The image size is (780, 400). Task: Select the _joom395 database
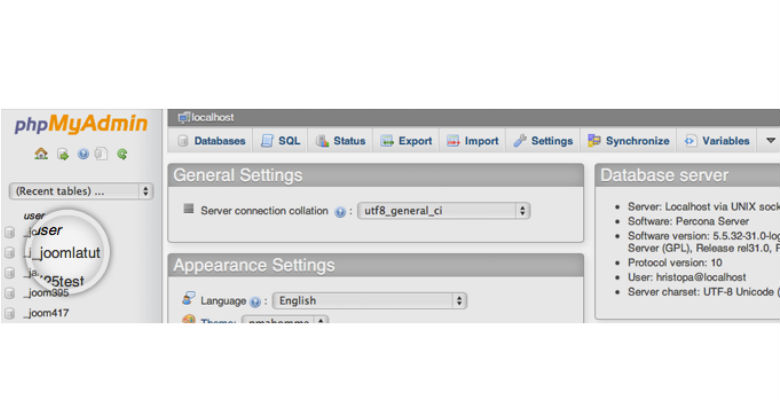[46, 294]
